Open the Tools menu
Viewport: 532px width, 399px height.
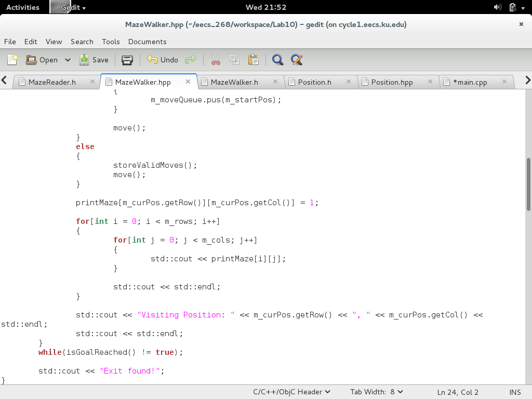click(111, 42)
